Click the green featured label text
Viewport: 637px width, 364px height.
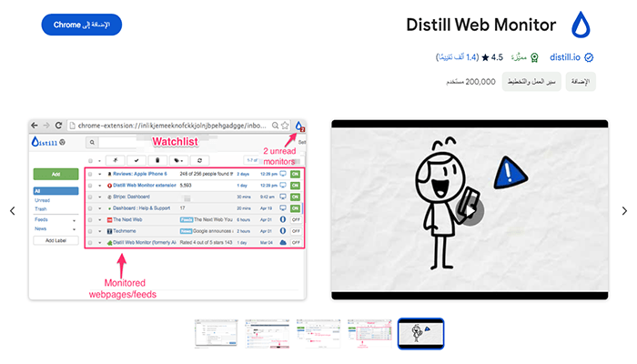[519, 57]
